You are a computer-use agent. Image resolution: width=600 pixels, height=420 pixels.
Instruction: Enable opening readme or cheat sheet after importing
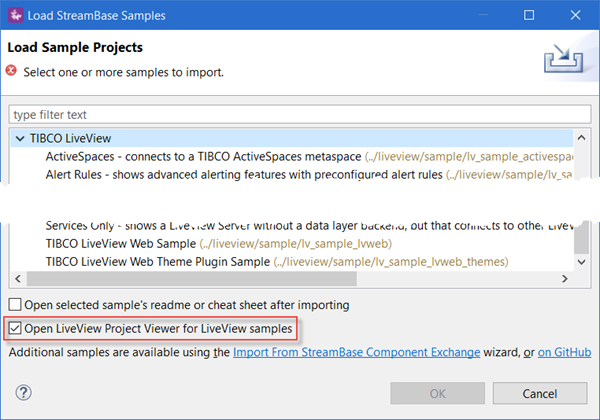pyautogui.click(x=15, y=305)
